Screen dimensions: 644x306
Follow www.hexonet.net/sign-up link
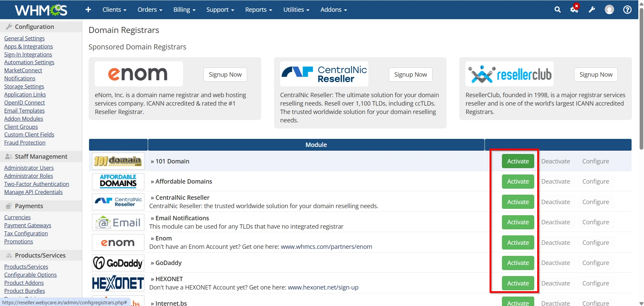coord(323,287)
